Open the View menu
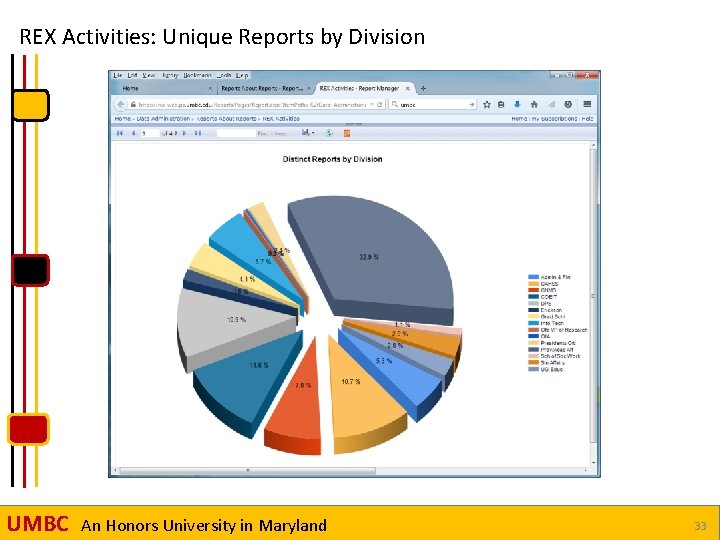Image resolution: width=720 pixels, height=540 pixels. coord(148,75)
